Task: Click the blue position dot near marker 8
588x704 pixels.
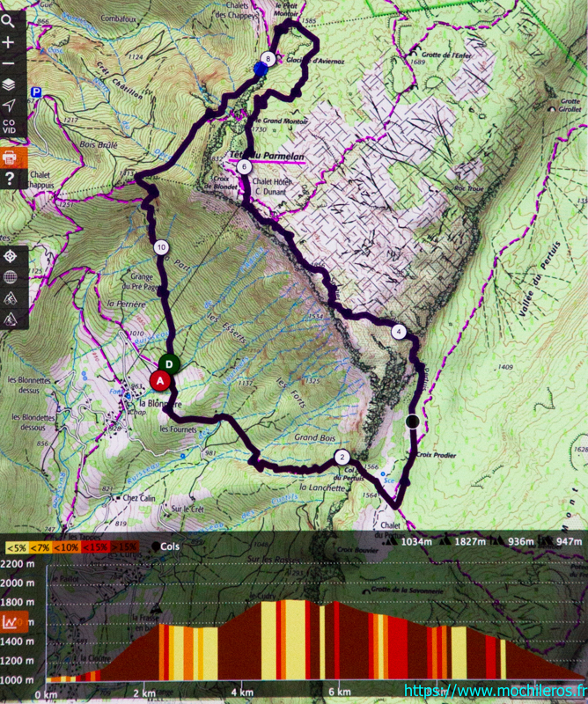Action: point(261,70)
